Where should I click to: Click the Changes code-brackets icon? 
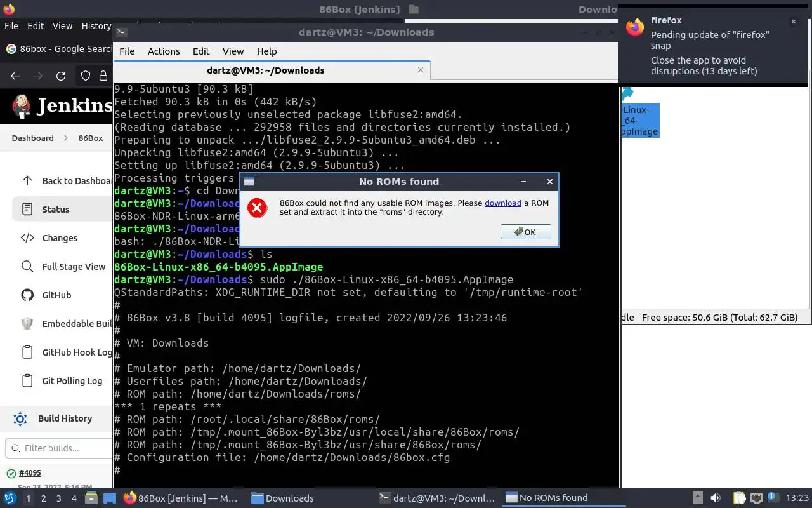(x=27, y=238)
